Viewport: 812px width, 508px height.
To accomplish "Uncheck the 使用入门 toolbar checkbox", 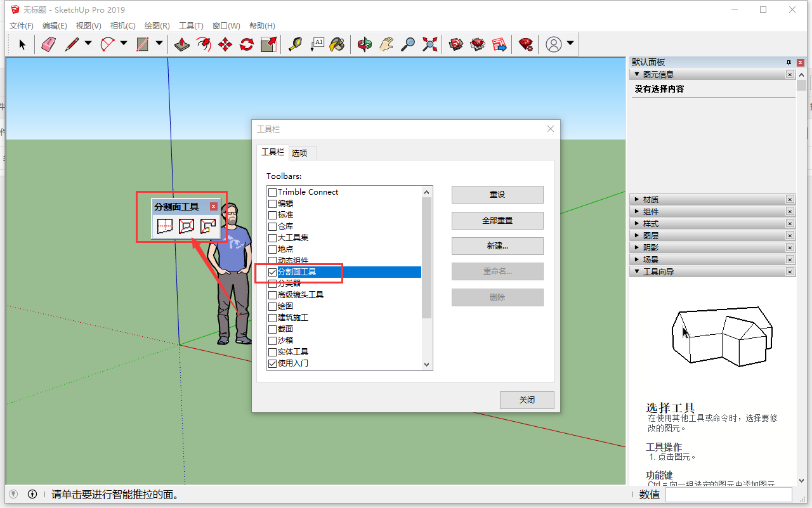I will (x=272, y=363).
